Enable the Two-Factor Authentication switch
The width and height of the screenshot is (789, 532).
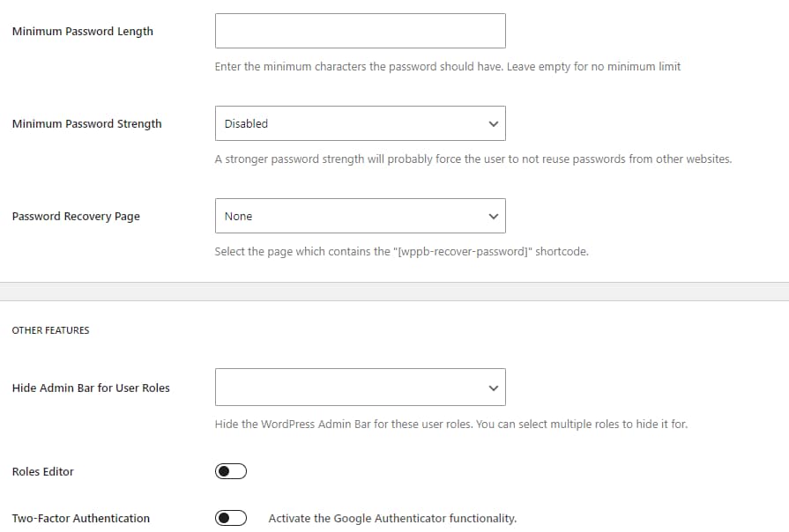(x=230, y=518)
